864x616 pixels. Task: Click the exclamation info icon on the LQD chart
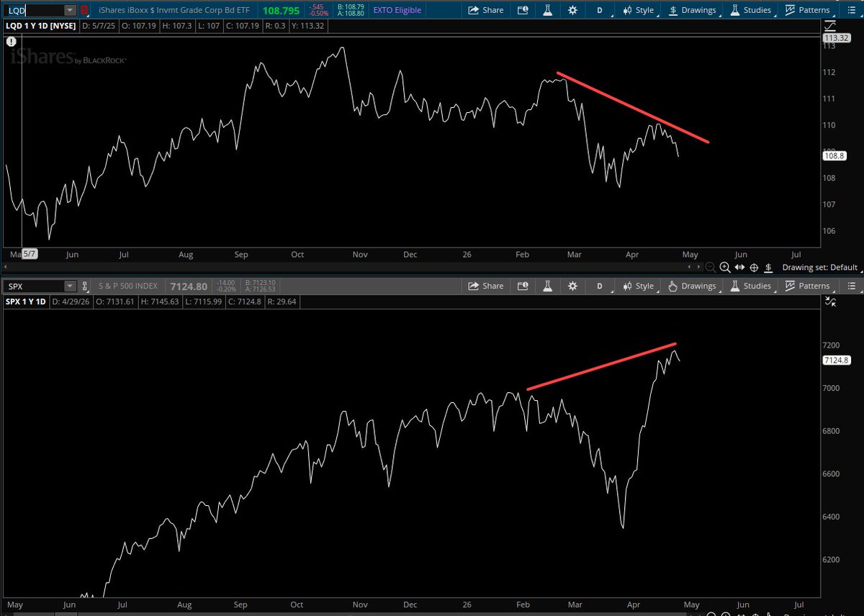pos(12,42)
